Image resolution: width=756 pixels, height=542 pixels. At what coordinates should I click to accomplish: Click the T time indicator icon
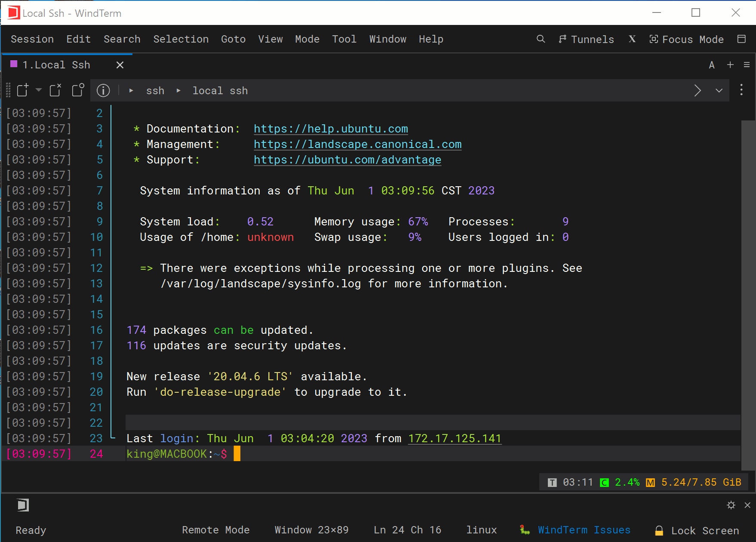click(552, 483)
